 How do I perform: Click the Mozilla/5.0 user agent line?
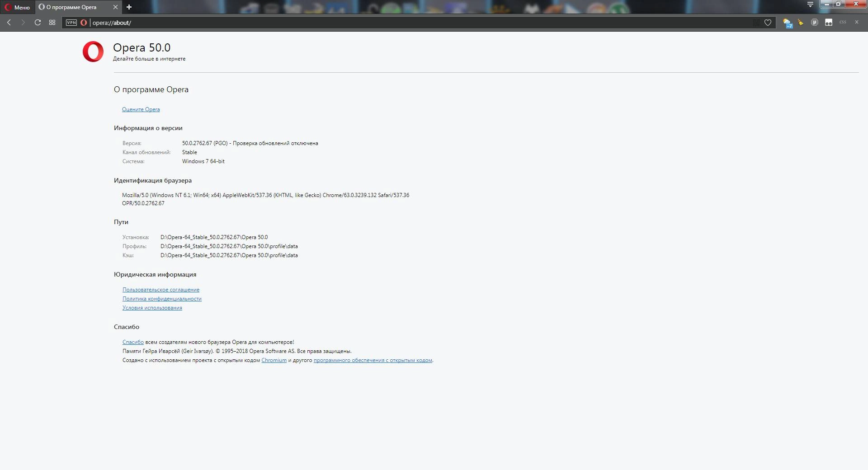click(265, 195)
